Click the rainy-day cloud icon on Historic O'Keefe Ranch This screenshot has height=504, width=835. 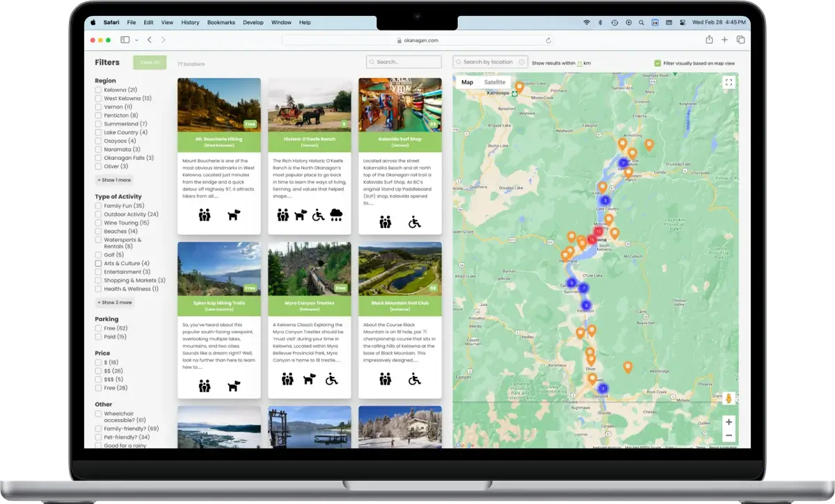pos(336,215)
